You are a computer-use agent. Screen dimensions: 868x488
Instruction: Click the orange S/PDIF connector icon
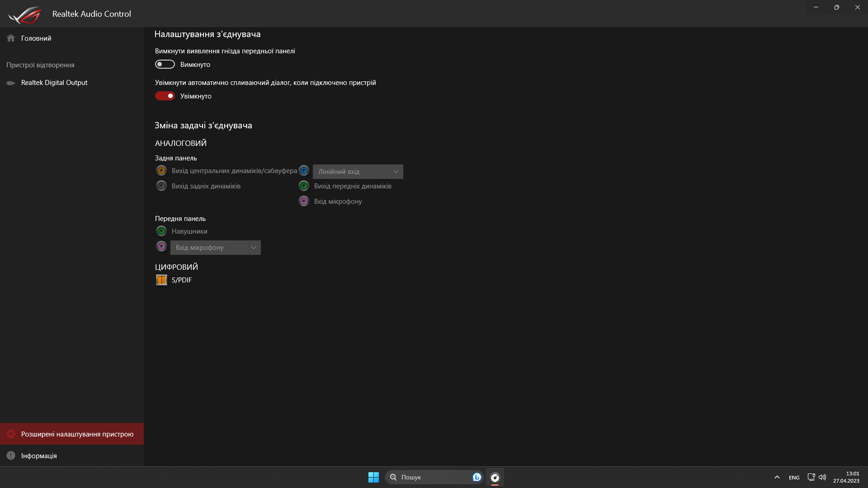[161, 280]
